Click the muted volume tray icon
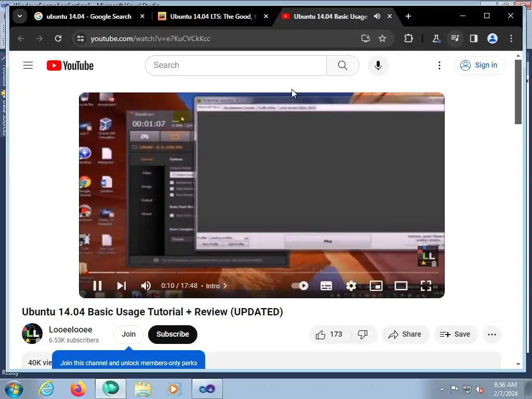Screen dimensions: 532x399 (x=480, y=389)
